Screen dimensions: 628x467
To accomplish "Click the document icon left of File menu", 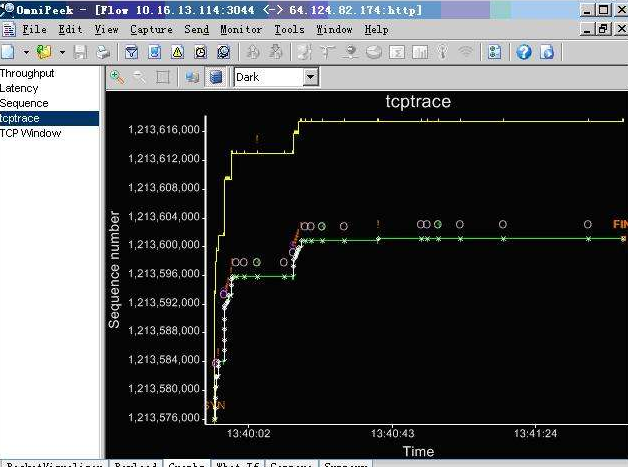I will (x=9, y=30).
